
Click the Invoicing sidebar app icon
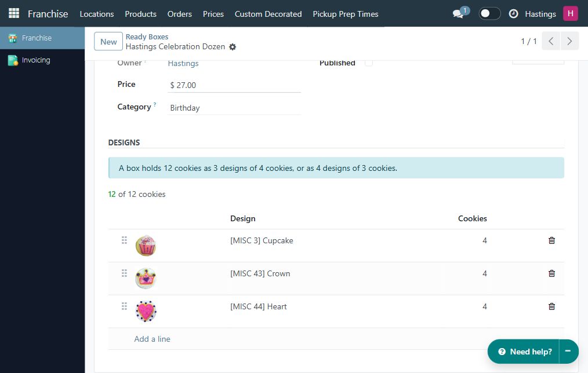(13, 60)
